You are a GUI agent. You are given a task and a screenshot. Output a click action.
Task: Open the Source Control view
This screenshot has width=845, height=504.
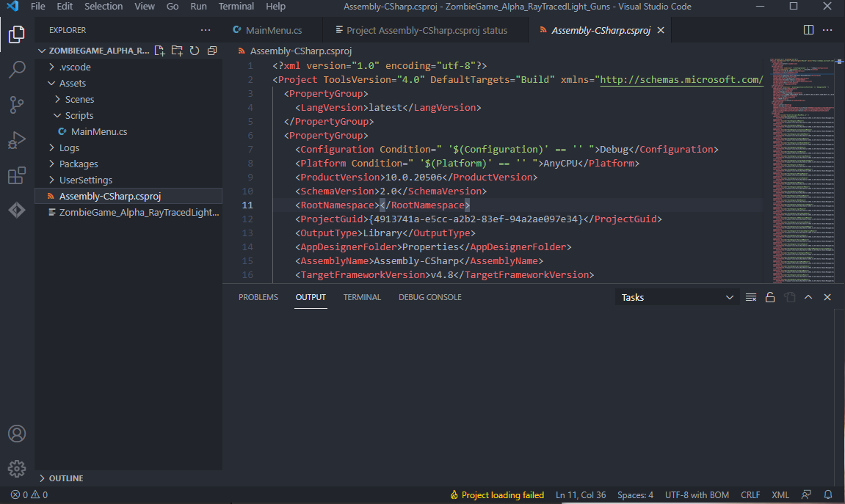tap(17, 104)
